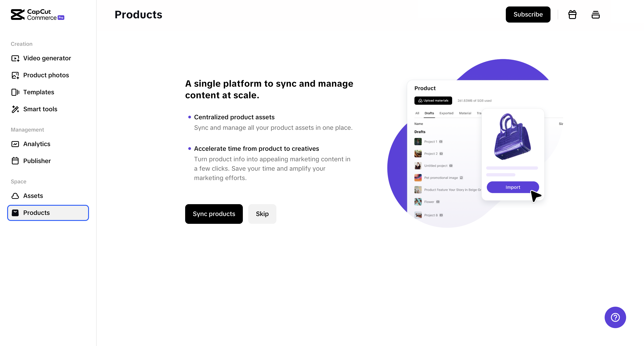Screen dimensions: 644x346
Task: Click the Import button in the illustration
Action: pyautogui.click(x=513, y=187)
